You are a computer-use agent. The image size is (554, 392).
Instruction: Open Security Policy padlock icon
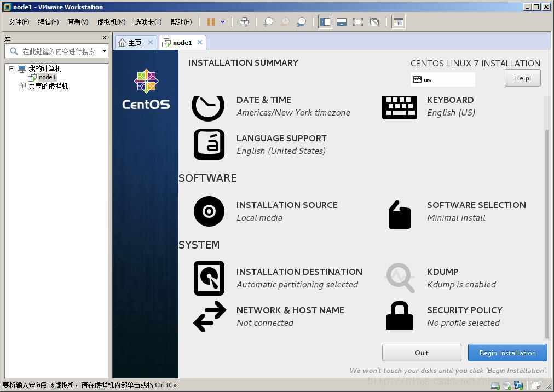point(400,315)
